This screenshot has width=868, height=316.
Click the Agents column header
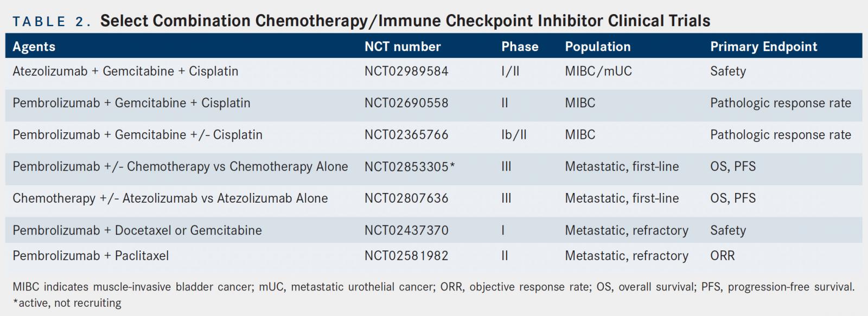pyautogui.click(x=34, y=47)
